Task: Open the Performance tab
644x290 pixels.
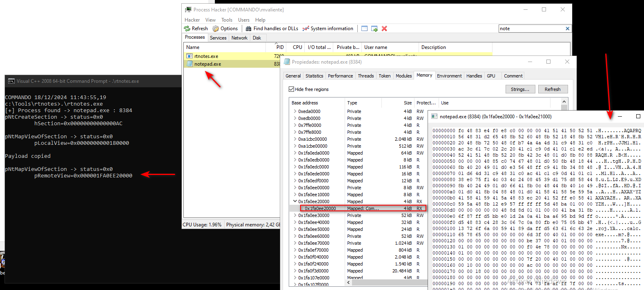Action: click(x=340, y=76)
